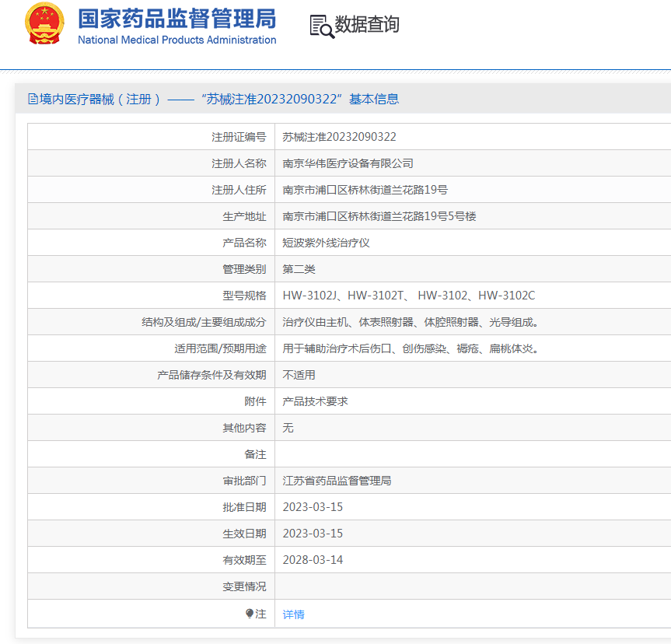Image resolution: width=671 pixels, height=644 pixels.
Task: Click 国家药品监督管理局 site title
Action: 177,19
